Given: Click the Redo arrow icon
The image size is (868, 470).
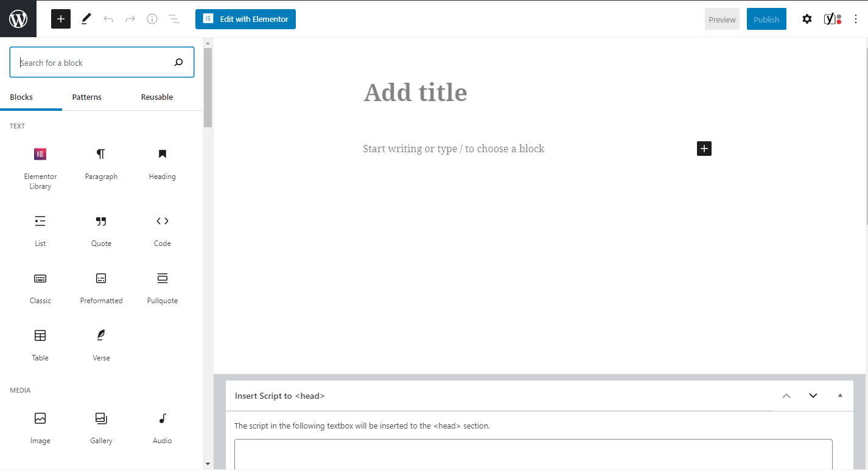Looking at the screenshot, I should tap(130, 19).
